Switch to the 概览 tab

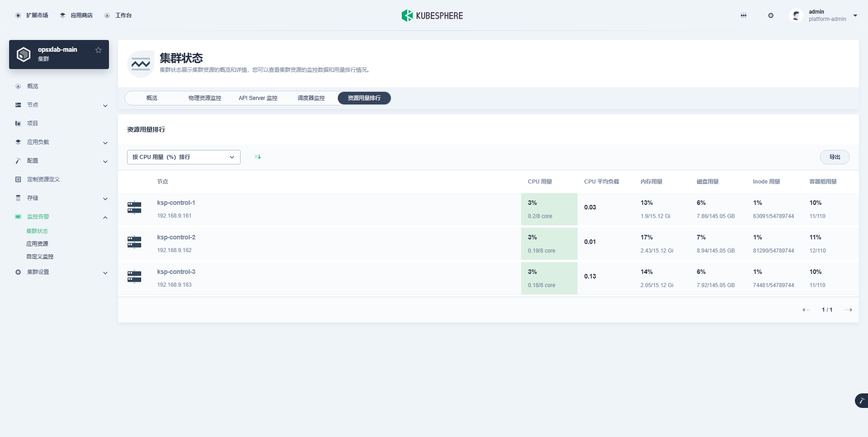152,98
